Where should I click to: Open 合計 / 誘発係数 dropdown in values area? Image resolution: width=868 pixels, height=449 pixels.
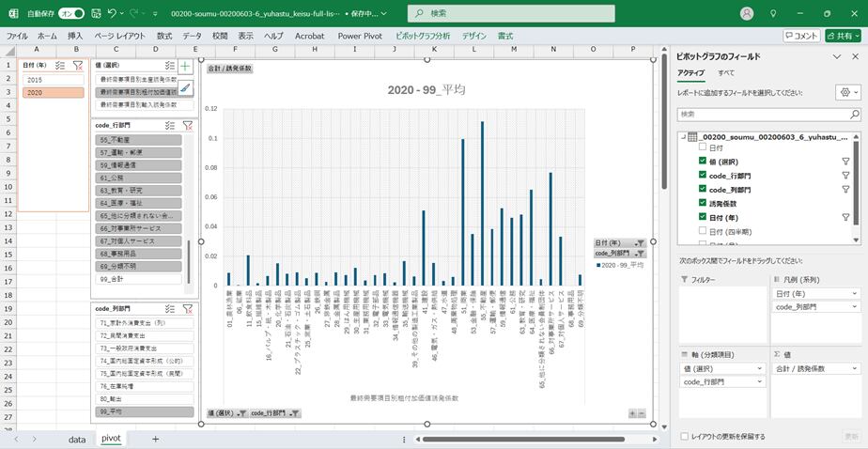[x=856, y=369]
